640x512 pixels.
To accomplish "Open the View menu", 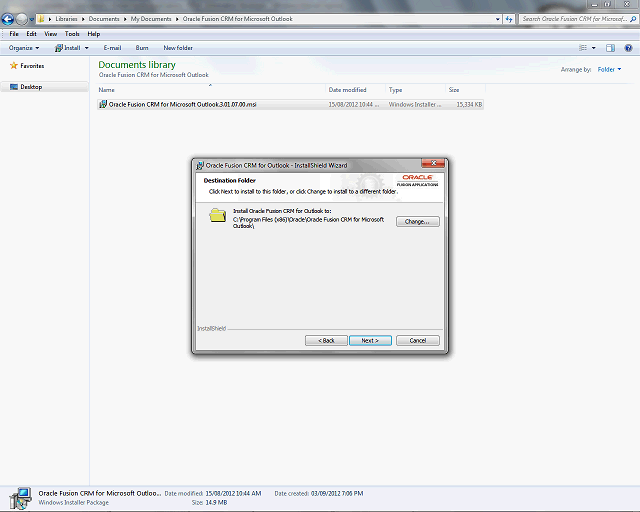I will 51,34.
